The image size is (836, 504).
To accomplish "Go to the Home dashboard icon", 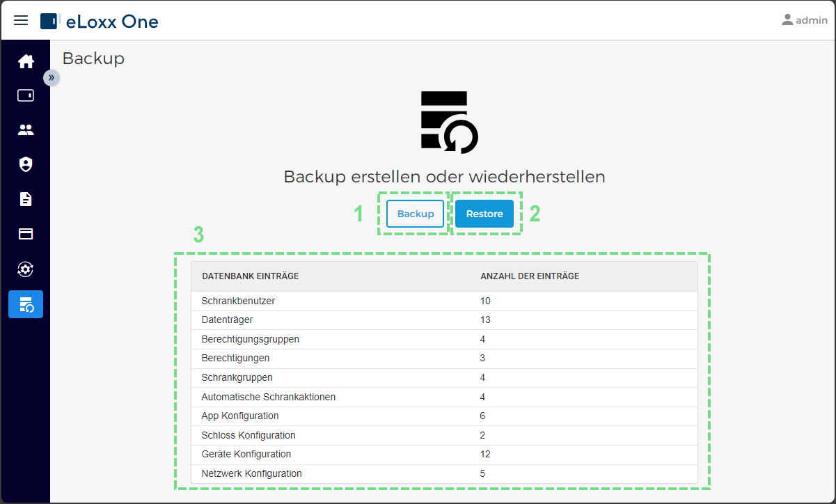I will pyautogui.click(x=26, y=61).
